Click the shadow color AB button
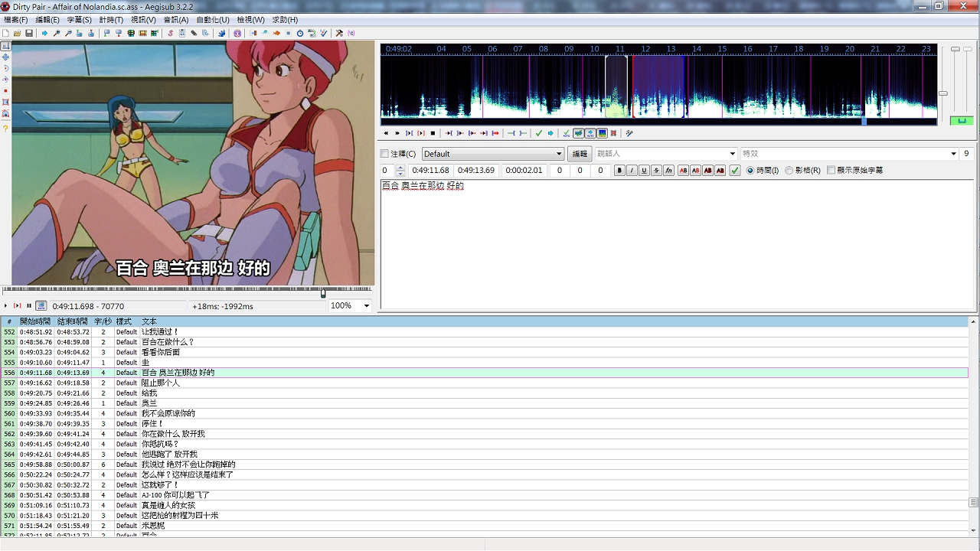This screenshot has height=551, width=980. [720, 171]
